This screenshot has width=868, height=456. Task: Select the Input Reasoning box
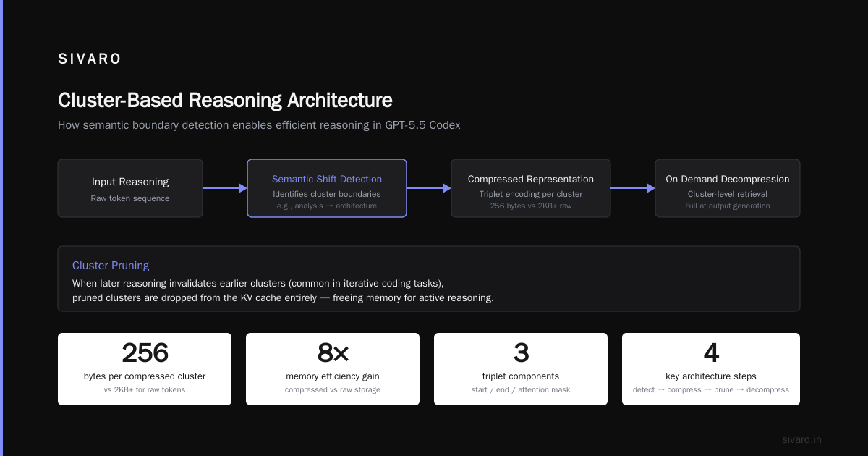point(130,188)
